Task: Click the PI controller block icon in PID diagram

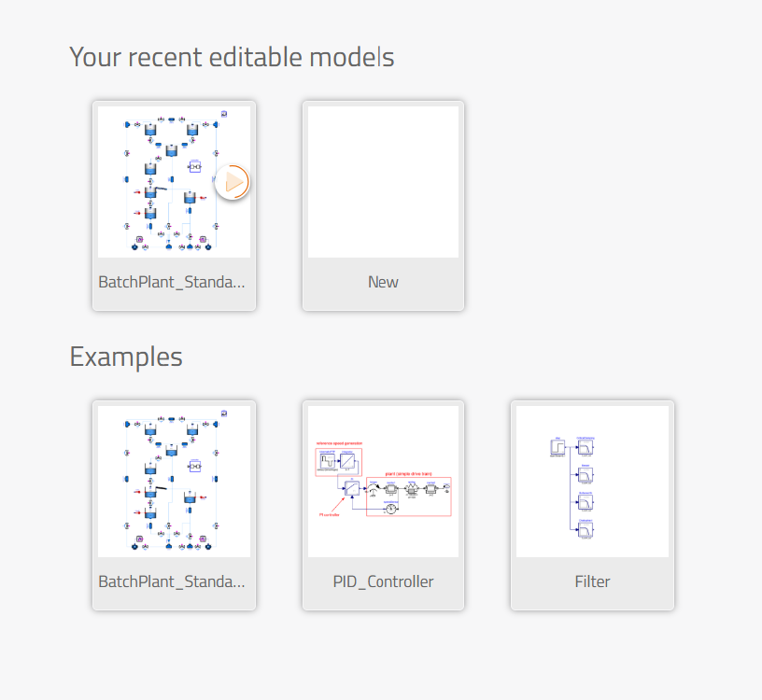Action: click(x=352, y=488)
